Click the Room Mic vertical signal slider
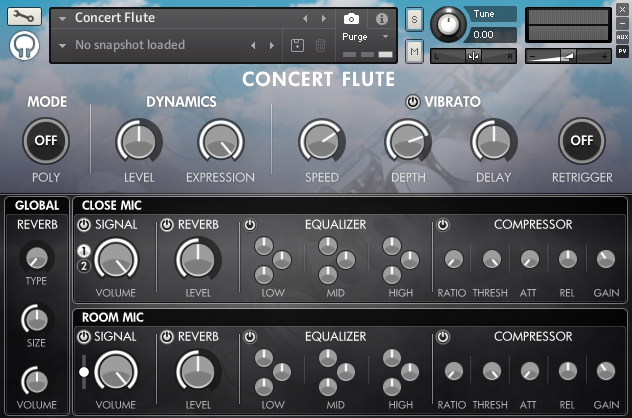This screenshot has width=632, height=418. 84,372
